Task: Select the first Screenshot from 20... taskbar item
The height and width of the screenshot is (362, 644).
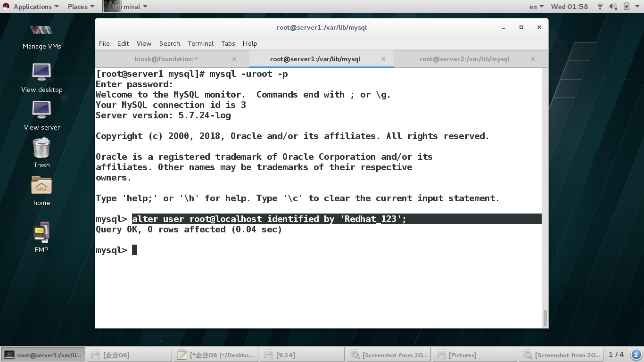Action: click(x=389, y=354)
